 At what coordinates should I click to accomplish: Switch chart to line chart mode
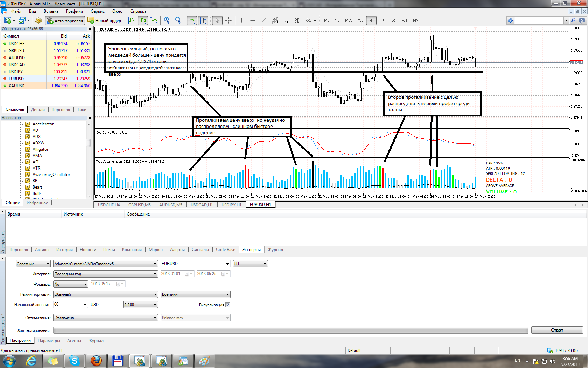154,20
